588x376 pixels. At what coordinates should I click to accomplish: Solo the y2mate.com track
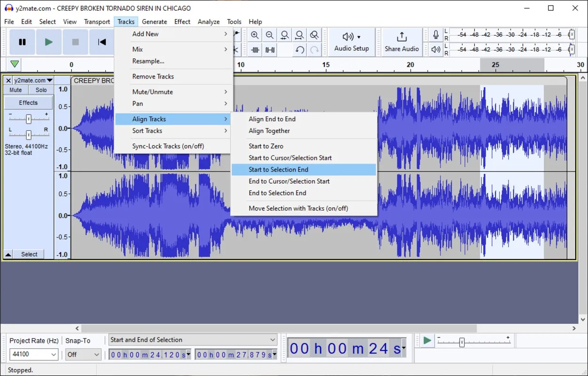41,90
